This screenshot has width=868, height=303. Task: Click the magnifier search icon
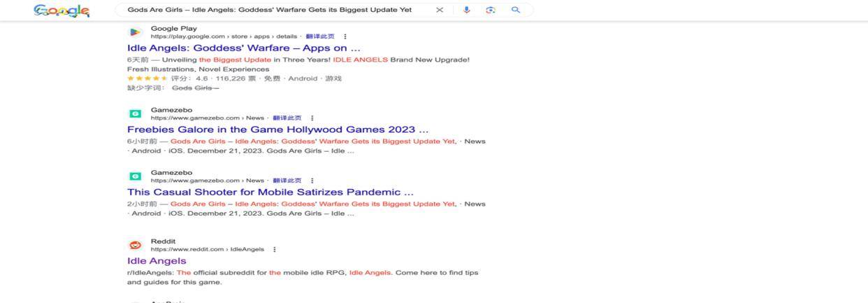pyautogui.click(x=516, y=10)
